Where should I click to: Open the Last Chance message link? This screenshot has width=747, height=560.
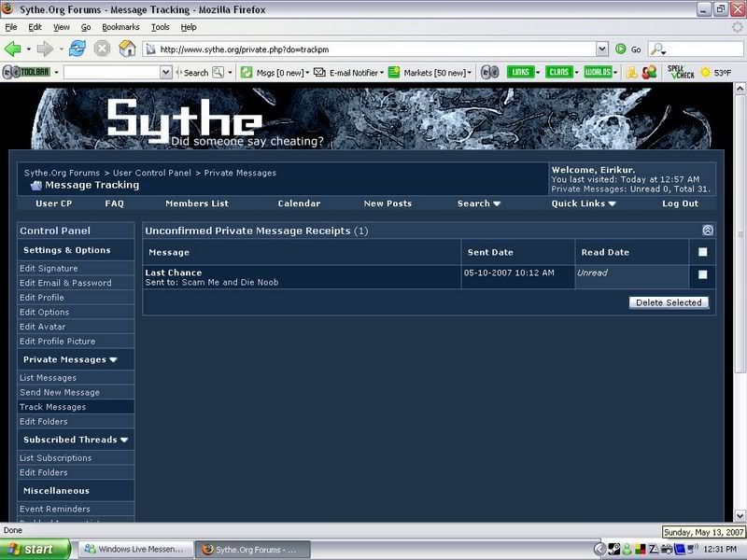click(174, 273)
